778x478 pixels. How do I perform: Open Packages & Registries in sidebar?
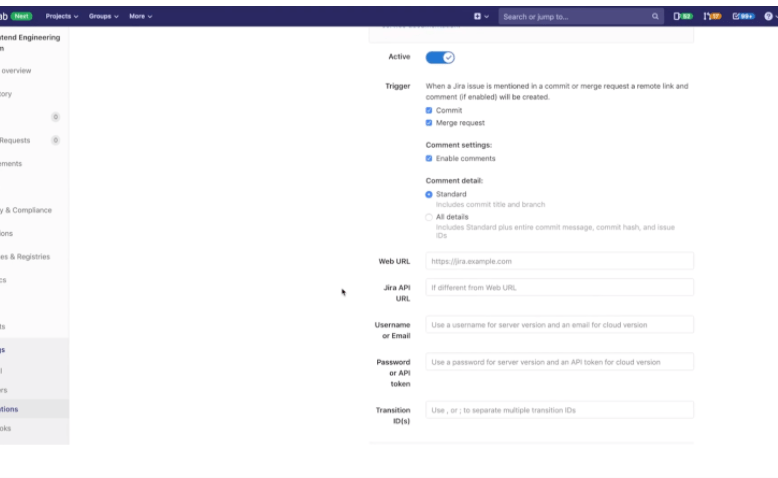26,257
